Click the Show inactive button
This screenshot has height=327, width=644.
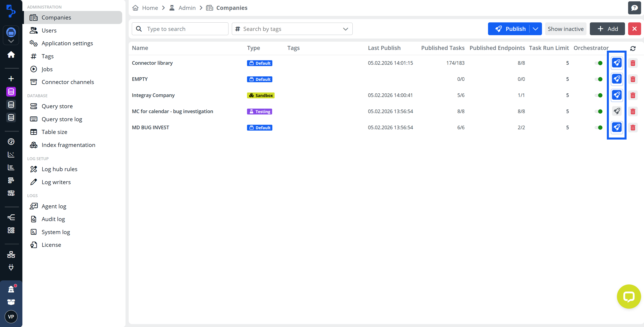[565, 29]
